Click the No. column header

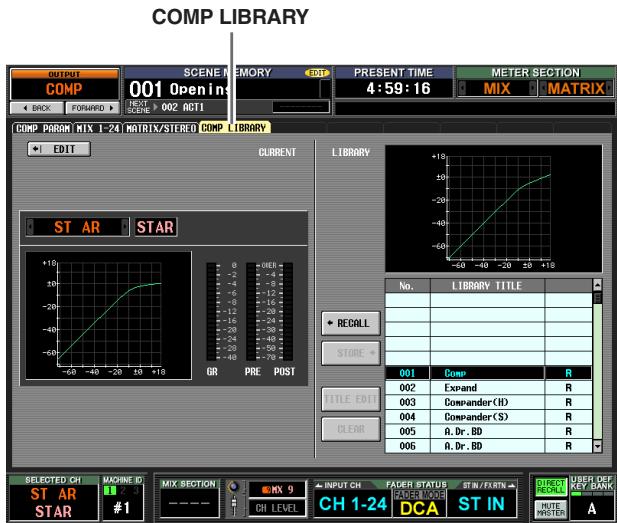coord(407,286)
